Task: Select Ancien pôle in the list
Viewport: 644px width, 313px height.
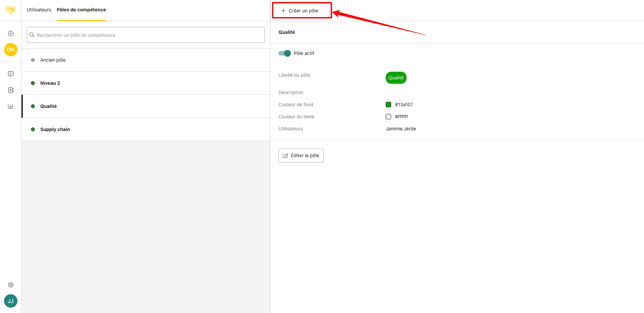Action: coord(53,60)
